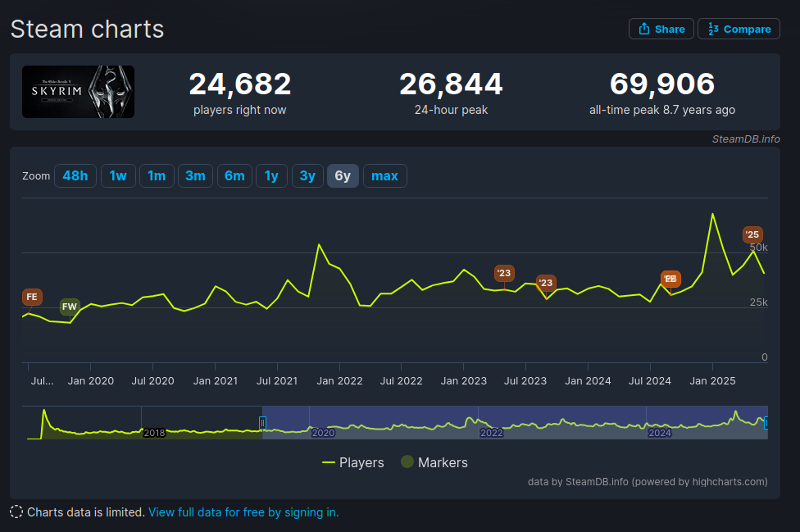Click the '23 marker after Jul 2023
This screenshot has width=800, height=532.
click(x=546, y=283)
